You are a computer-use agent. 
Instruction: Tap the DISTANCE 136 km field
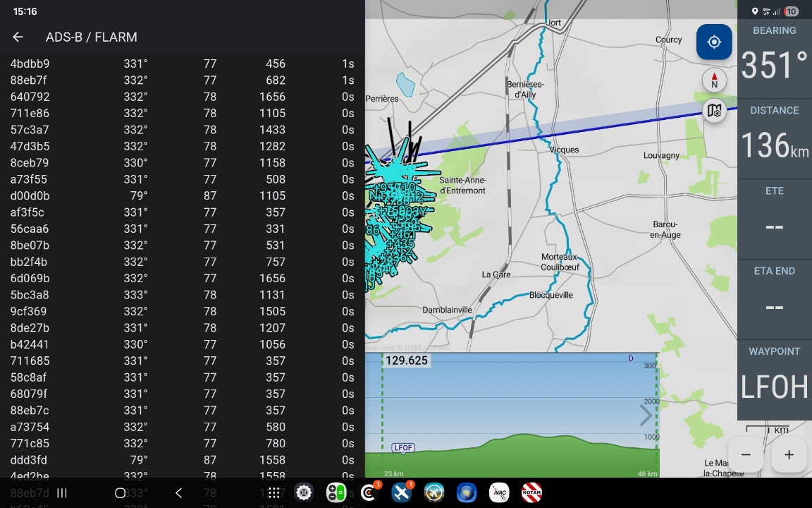click(774, 138)
